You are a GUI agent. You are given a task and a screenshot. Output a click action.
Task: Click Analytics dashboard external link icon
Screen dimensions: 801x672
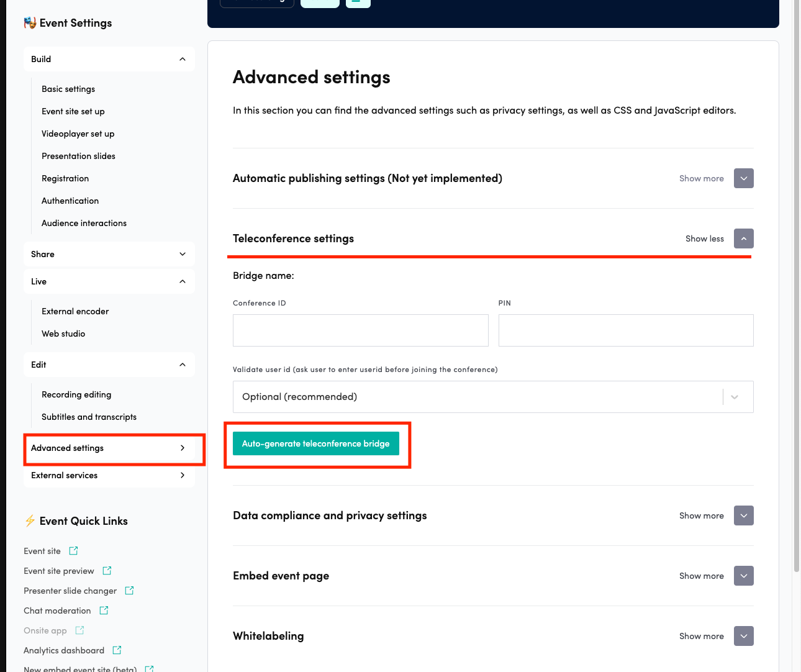[117, 650]
